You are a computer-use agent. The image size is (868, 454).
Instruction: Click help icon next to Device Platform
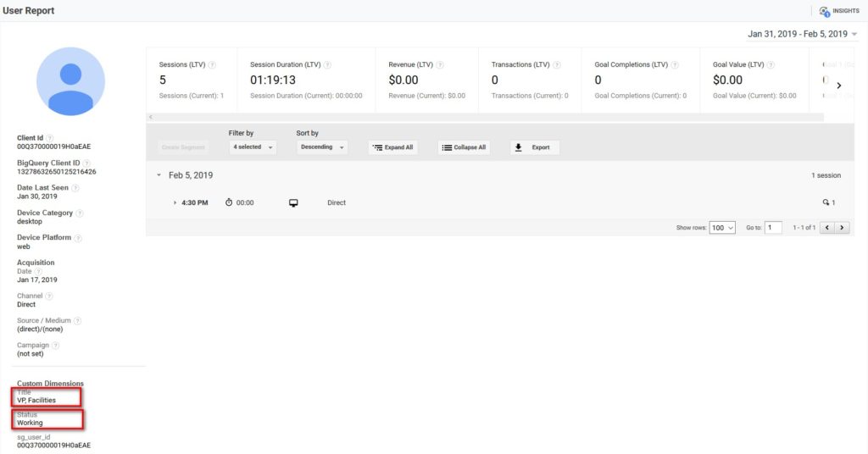tap(78, 238)
